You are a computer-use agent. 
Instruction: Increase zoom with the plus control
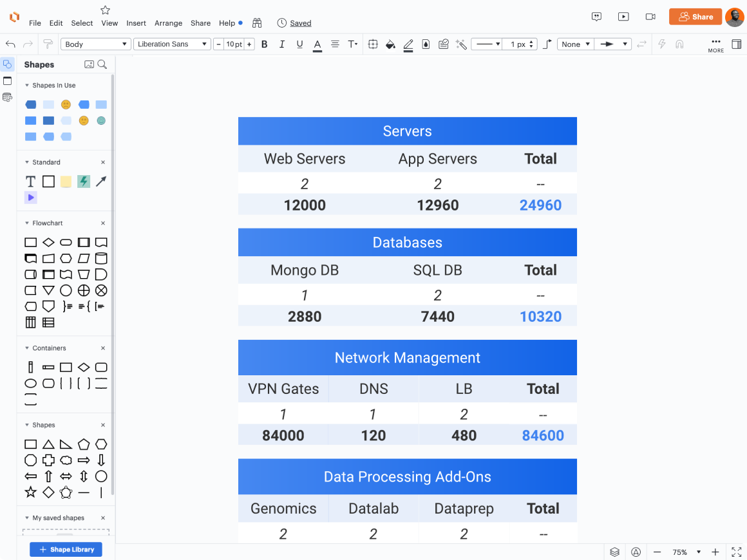715,552
